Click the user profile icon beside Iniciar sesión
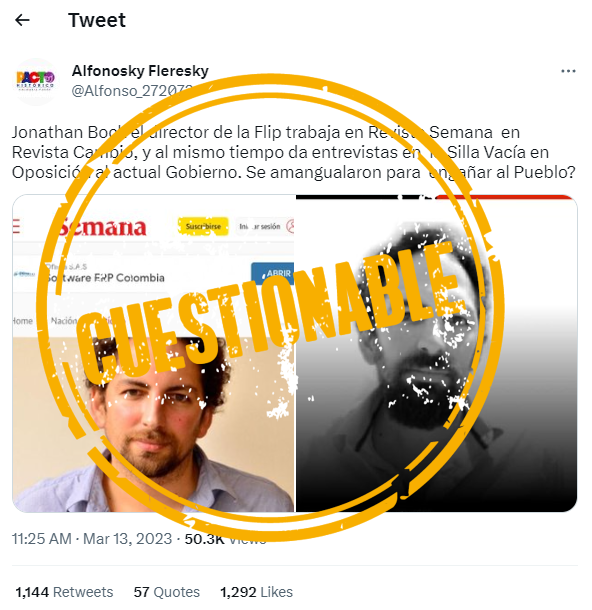The width and height of the screenshot is (592, 610). 290,226
